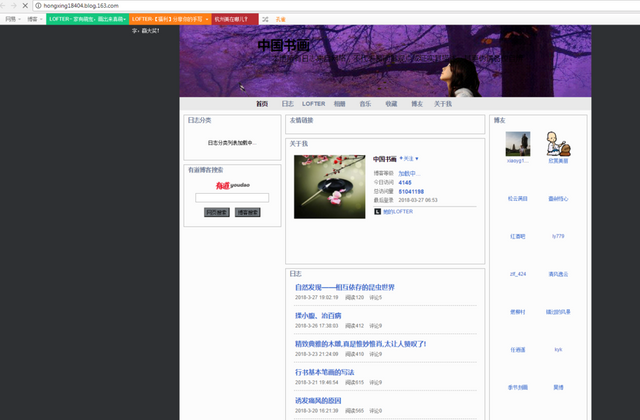The image size is (640, 420).
Task: Click the 网页搜索 button
Action: (217, 212)
